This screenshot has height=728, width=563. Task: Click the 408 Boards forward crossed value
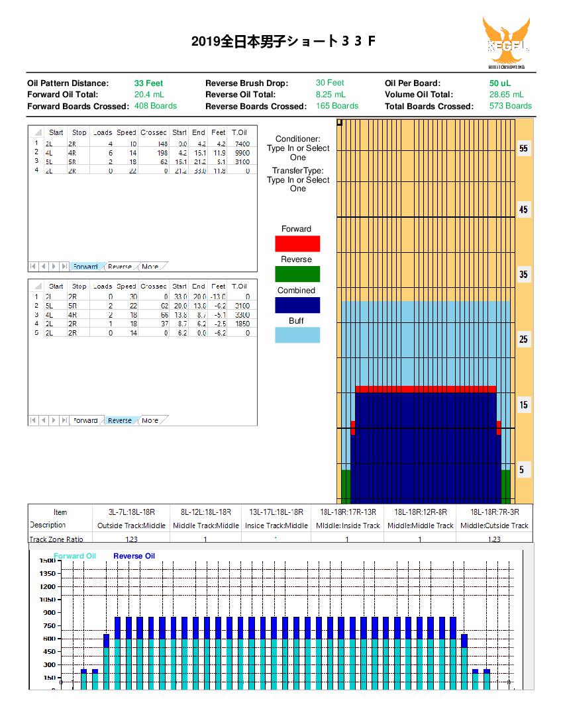click(156, 106)
